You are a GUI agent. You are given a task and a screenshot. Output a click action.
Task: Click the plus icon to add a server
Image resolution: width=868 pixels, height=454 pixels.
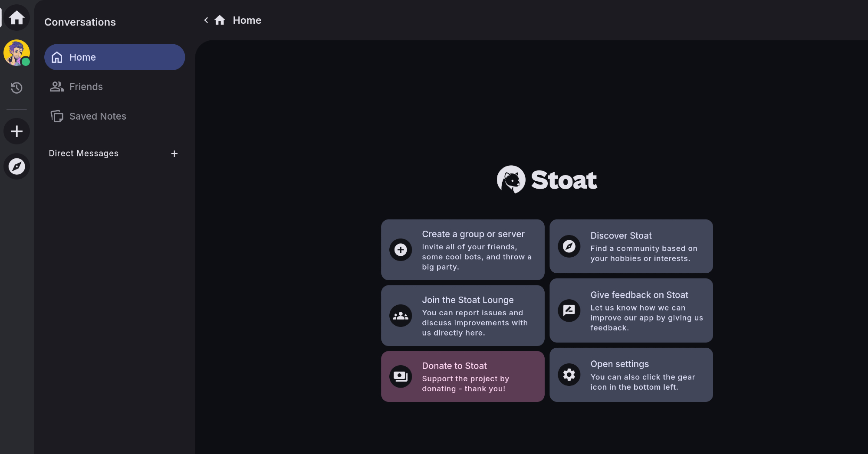tap(16, 131)
